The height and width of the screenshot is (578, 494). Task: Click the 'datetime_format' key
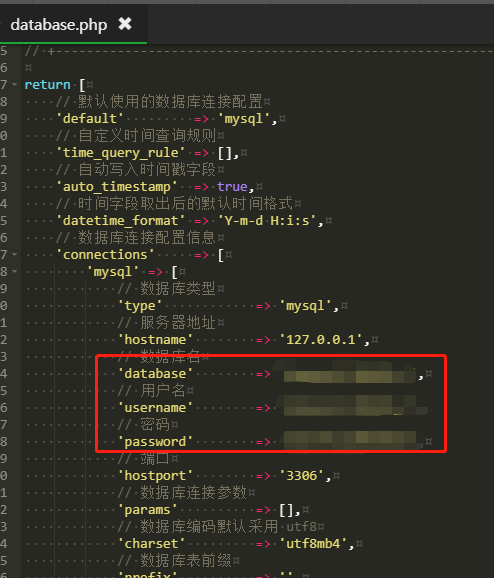(x=120, y=220)
